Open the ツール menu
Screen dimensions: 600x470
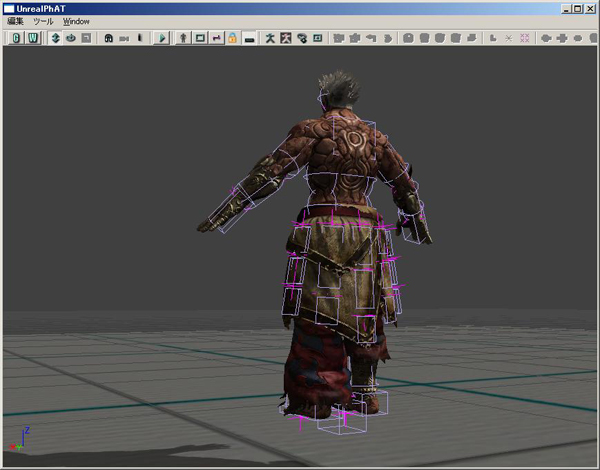tap(43, 21)
